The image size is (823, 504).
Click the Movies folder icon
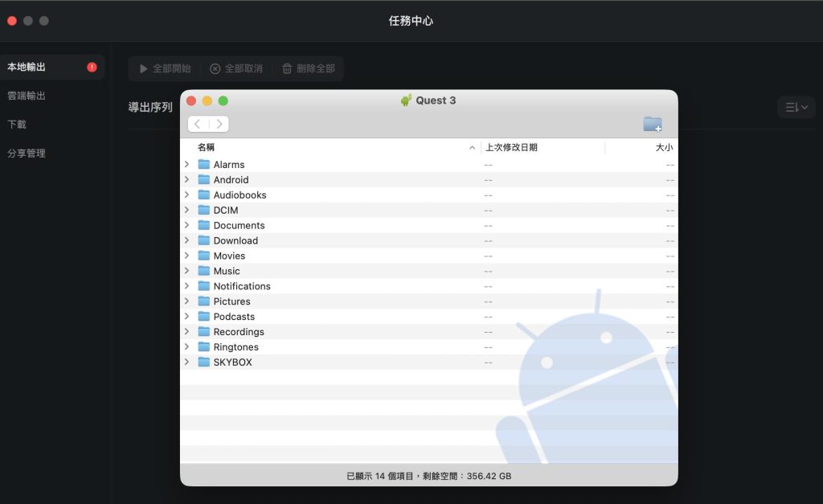204,256
